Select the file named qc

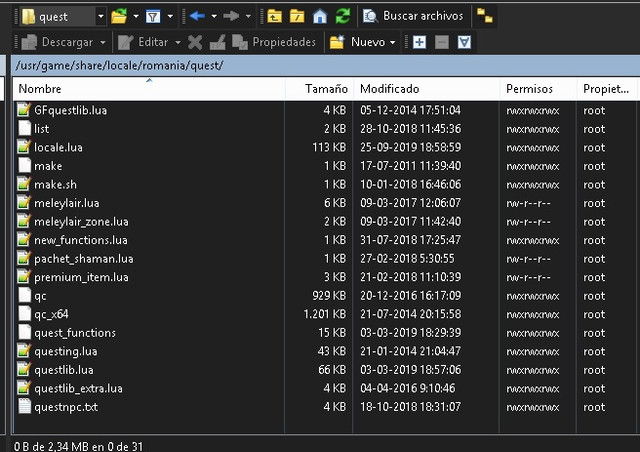(x=40, y=296)
